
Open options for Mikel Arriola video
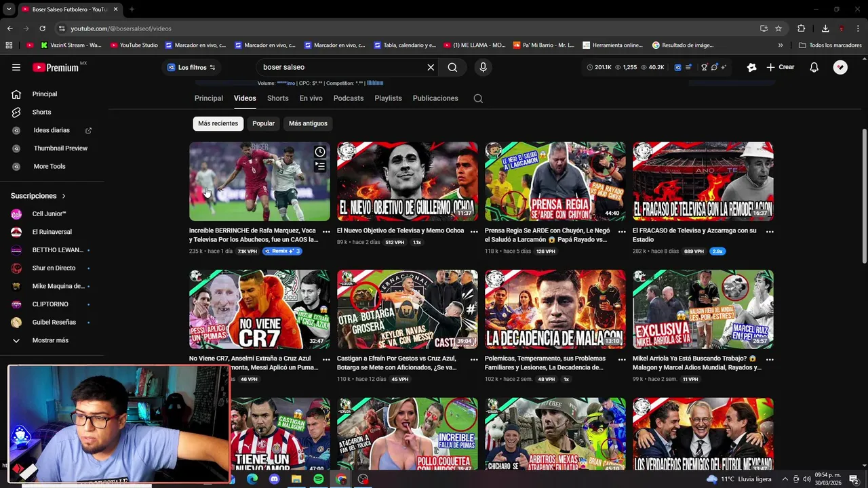click(x=770, y=359)
